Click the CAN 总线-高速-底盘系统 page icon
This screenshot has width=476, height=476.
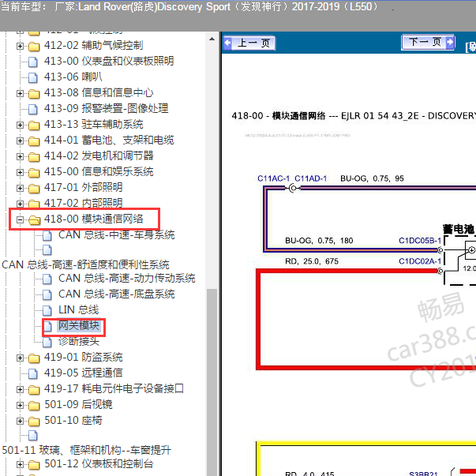coord(47,294)
